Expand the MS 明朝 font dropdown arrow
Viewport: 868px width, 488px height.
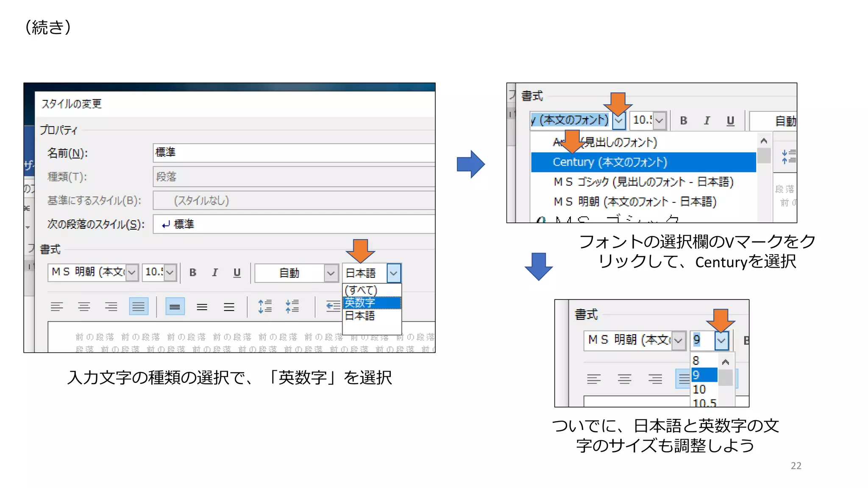(132, 272)
